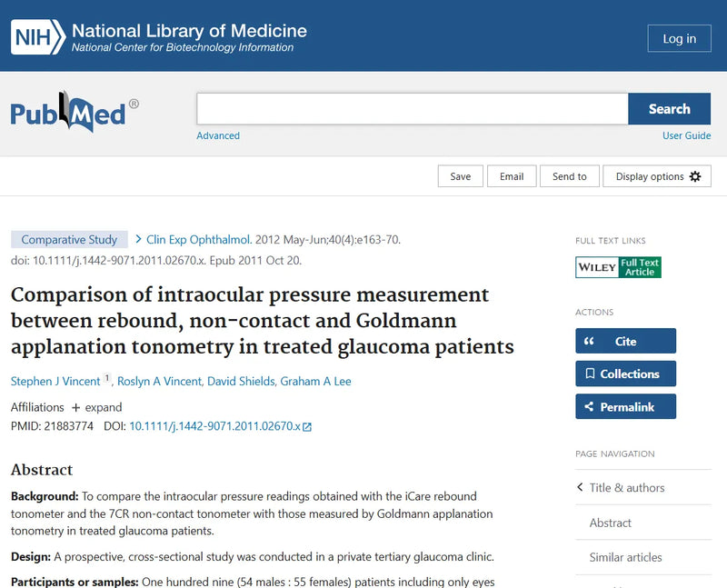Open the PubMed logo homepage
The width and height of the screenshot is (727, 588).
pyautogui.click(x=75, y=112)
